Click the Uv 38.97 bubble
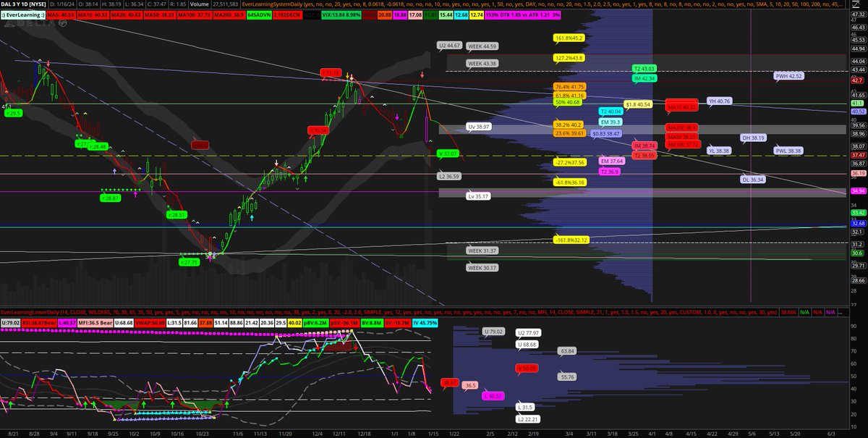This screenshot has width=868, height=438. tap(480, 126)
